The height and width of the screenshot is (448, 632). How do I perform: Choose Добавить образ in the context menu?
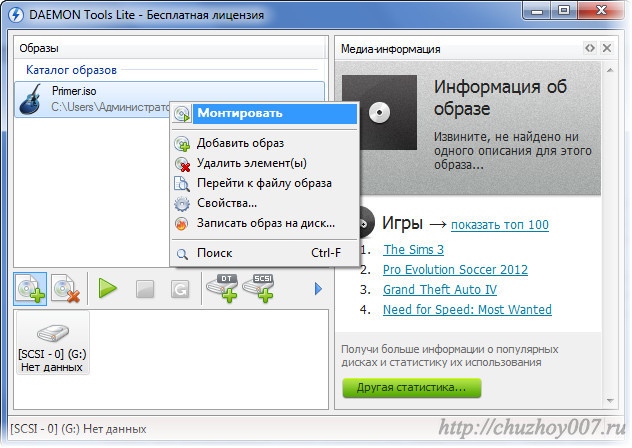(265, 143)
